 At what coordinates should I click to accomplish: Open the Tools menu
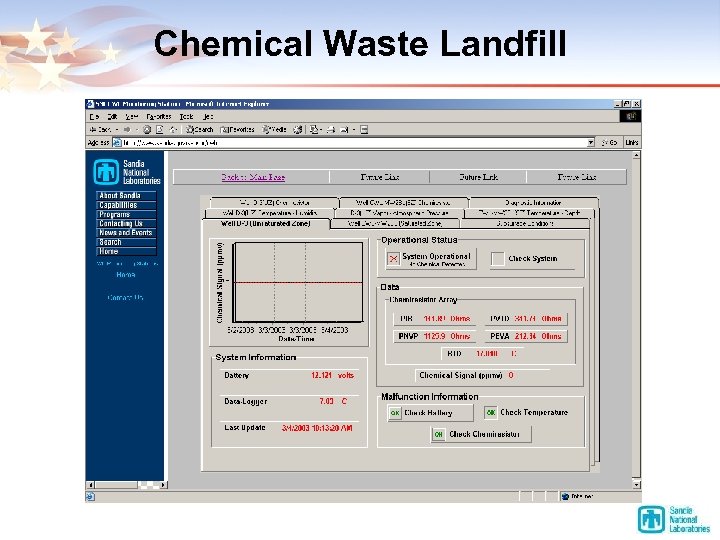coord(186,117)
